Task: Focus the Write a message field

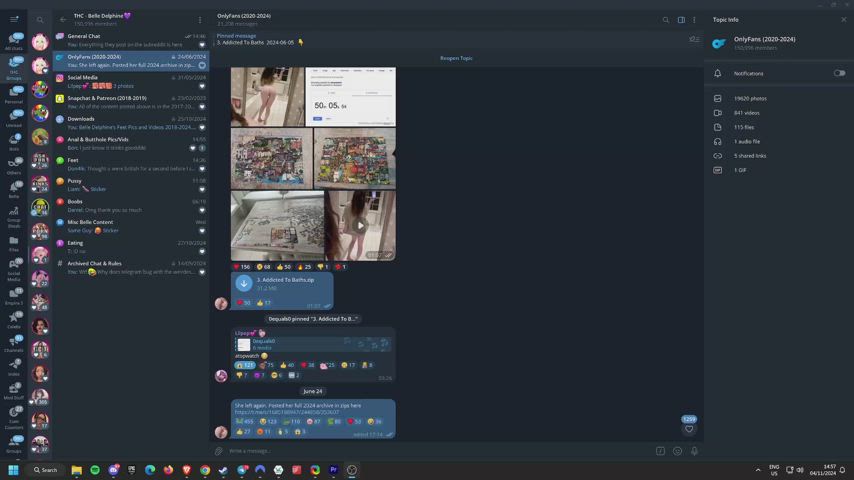Action: [x=438, y=451]
